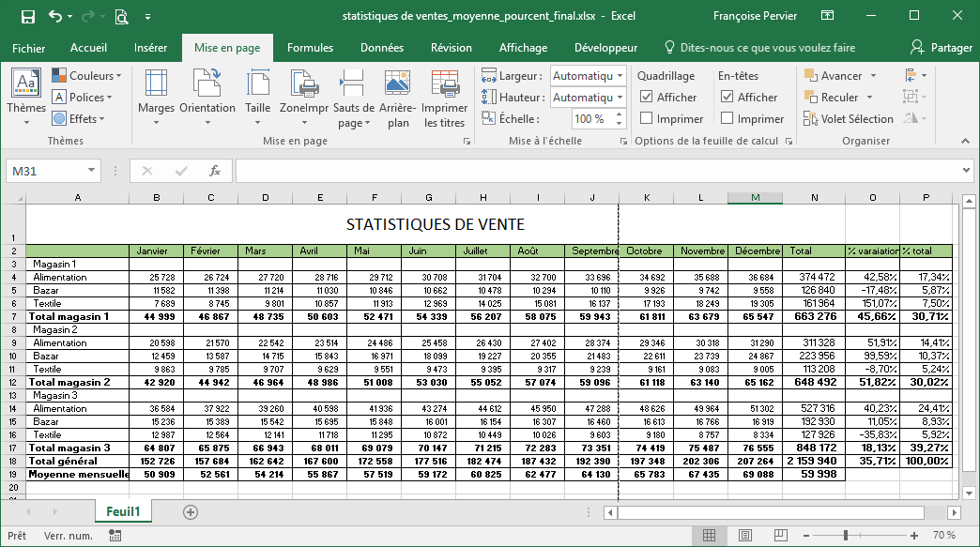Click the zoom slider in status bar
Screen dimensions: 980x547
coord(845,535)
